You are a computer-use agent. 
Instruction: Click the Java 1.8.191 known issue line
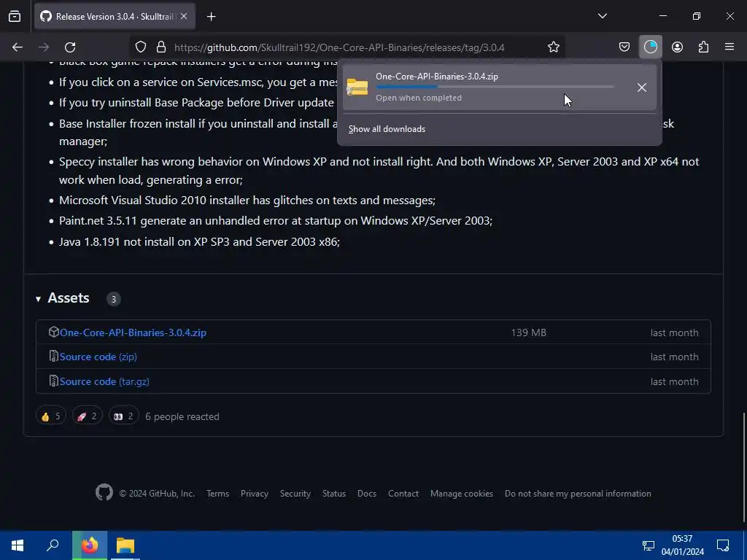[x=199, y=241]
